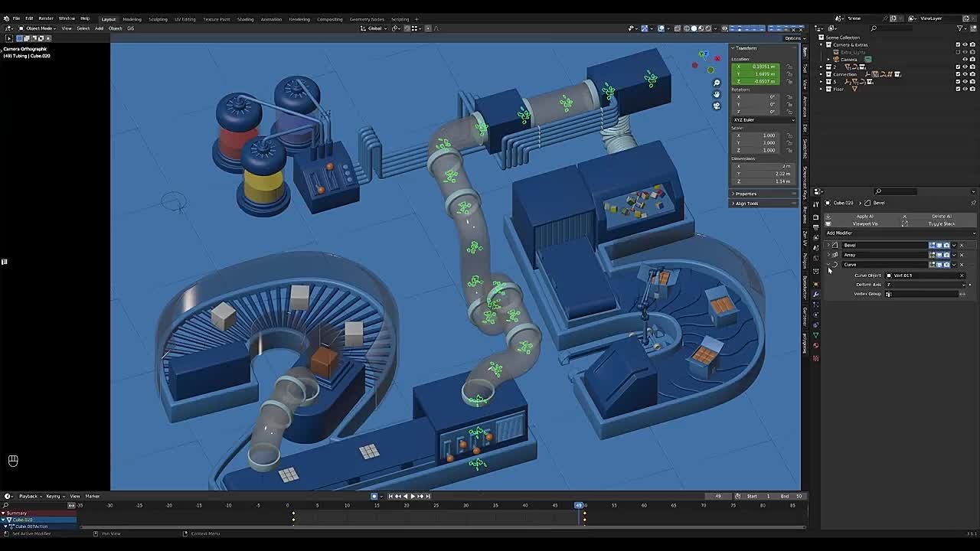Hide the Extra_Lights collection in viewport

click(965, 51)
